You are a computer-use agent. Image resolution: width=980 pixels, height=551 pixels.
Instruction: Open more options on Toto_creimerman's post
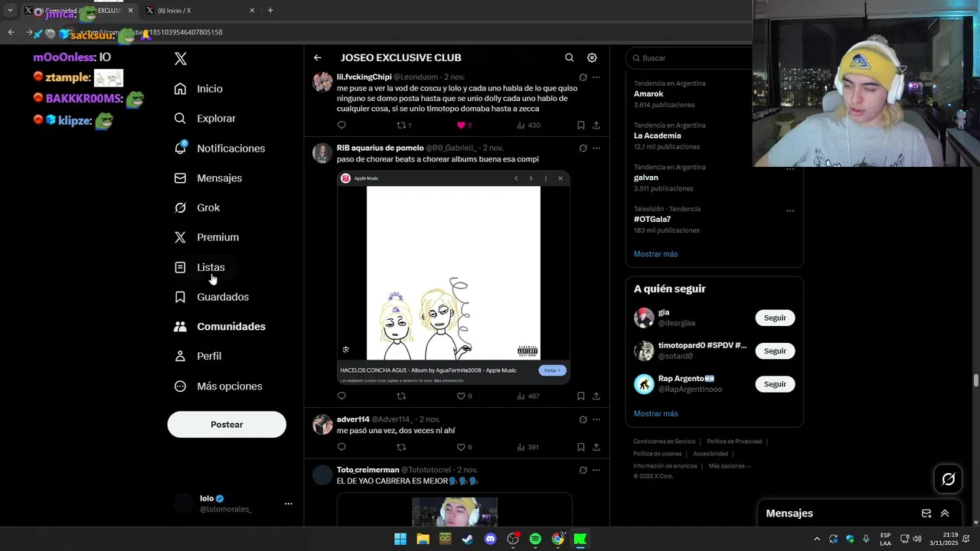point(596,470)
